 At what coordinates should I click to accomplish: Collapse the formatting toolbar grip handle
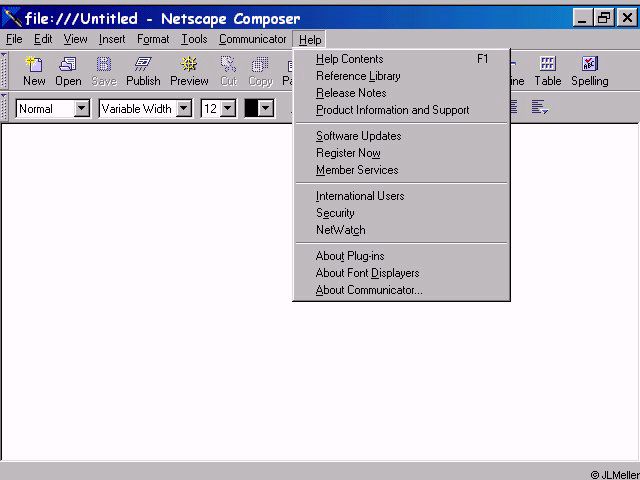pos(4,107)
